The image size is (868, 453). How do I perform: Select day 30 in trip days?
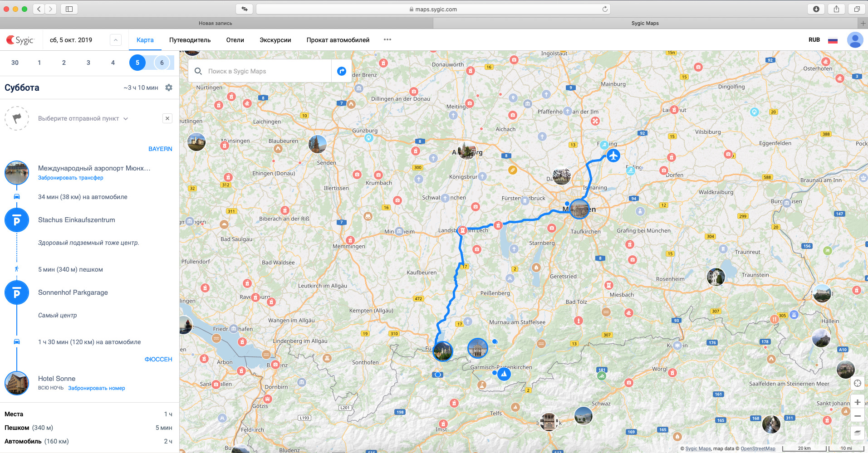click(x=15, y=63)
